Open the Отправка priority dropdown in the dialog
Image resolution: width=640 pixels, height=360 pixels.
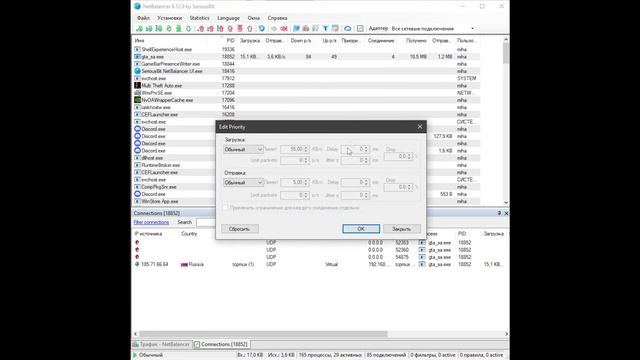[243, 182]
